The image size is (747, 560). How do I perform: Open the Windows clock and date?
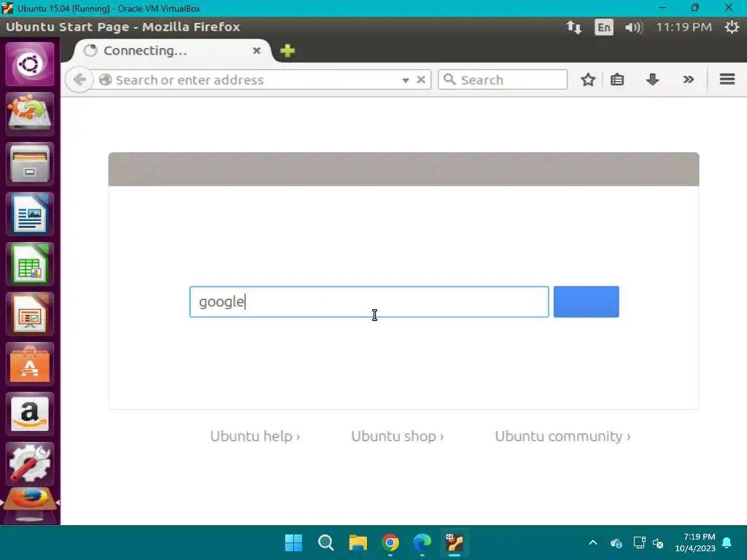[x=695, y=542]
